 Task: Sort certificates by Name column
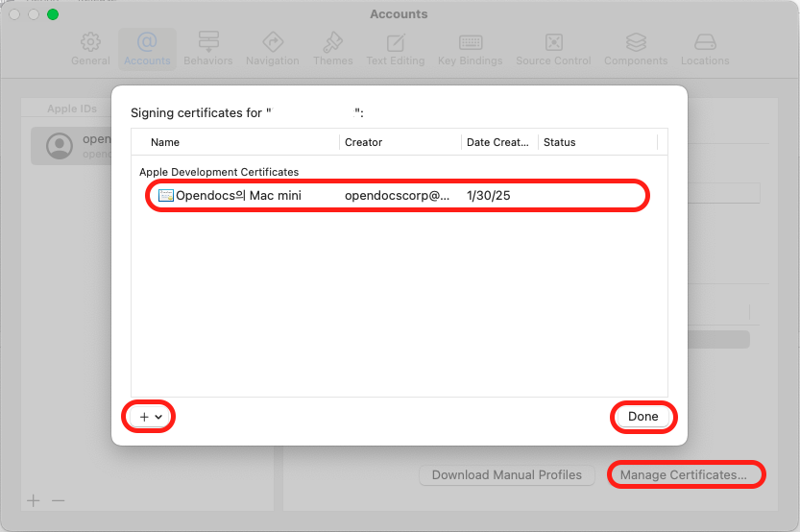click(165, 142)
